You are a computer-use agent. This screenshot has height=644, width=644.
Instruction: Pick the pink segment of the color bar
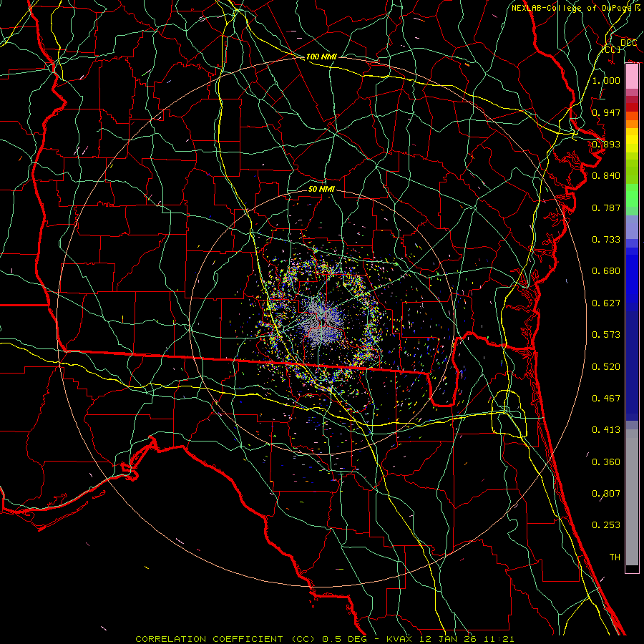tap(632, 77)
